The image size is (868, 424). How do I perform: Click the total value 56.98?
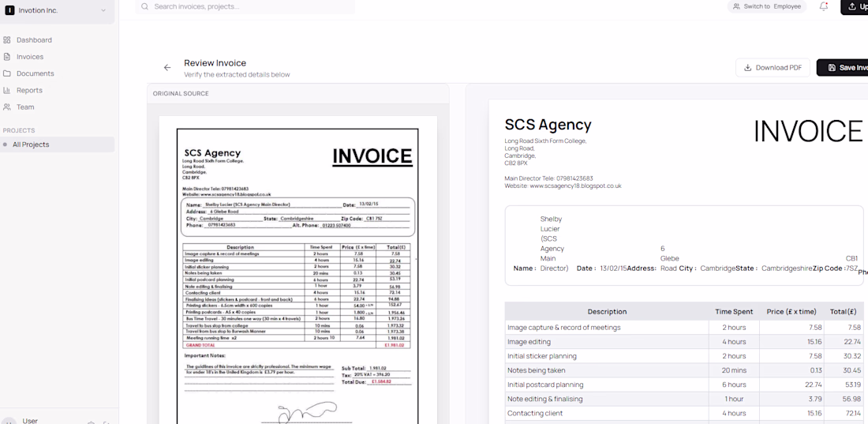[852, 399]
